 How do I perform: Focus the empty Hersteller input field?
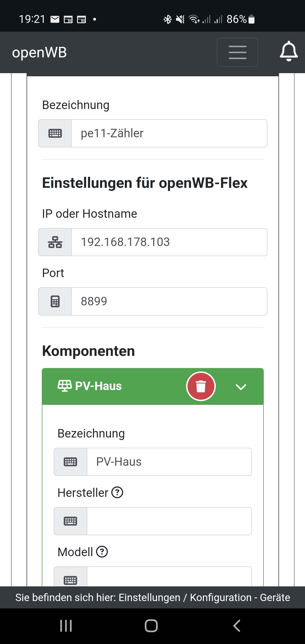(169, 521)
